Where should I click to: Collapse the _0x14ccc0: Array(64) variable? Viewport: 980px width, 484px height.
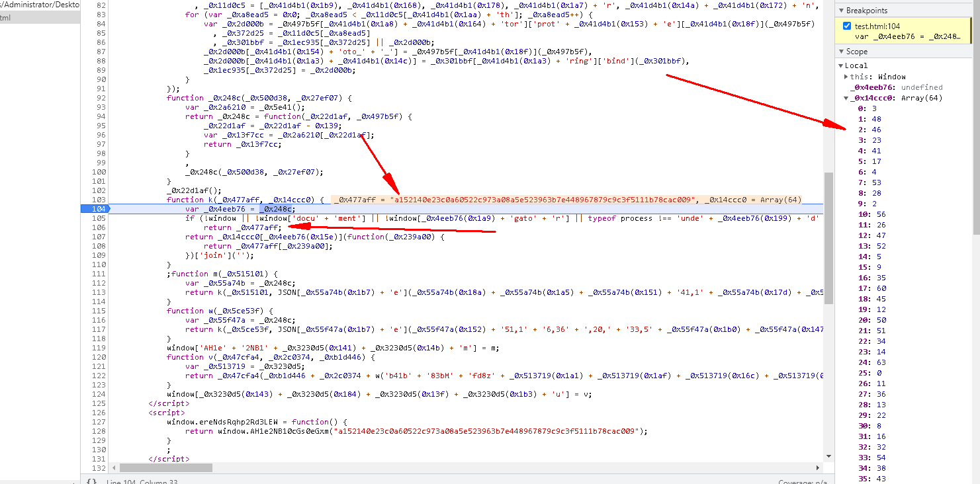pos(846,97)
